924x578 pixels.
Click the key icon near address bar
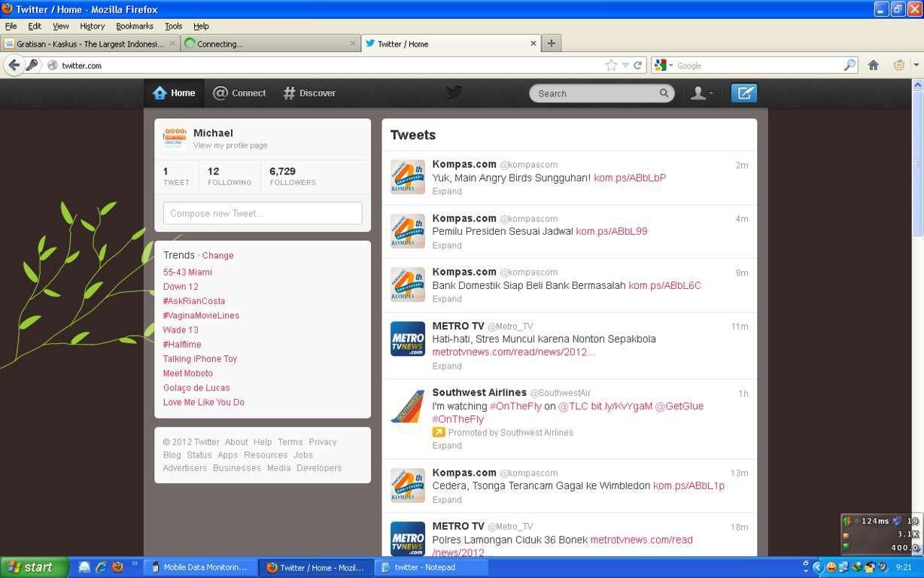[32, 65]
